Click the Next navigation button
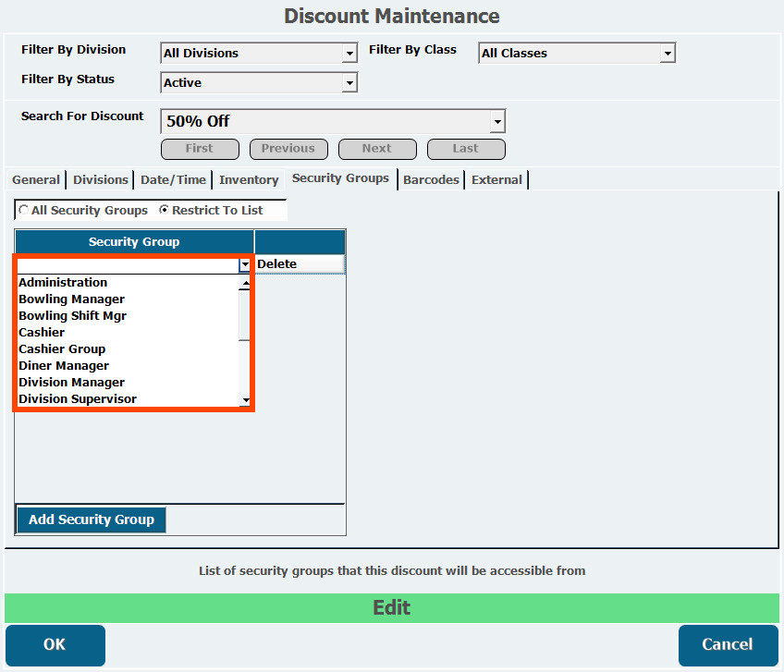 click(377, 149)
